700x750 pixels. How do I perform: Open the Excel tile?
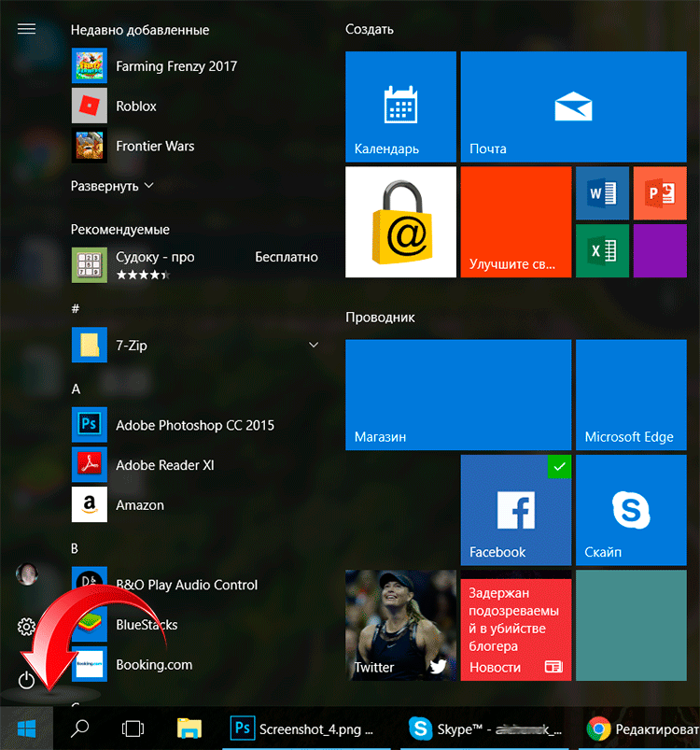[x=603, y=250]
